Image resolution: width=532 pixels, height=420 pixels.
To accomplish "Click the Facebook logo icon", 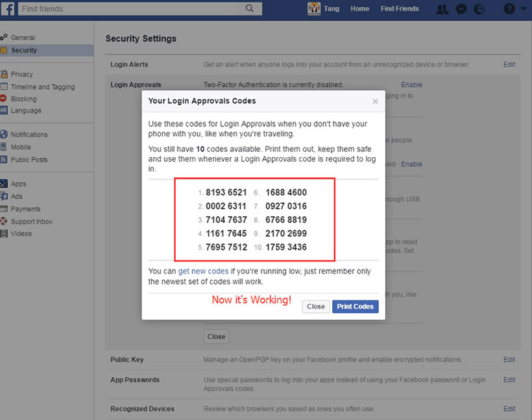I will click(8, 9).
